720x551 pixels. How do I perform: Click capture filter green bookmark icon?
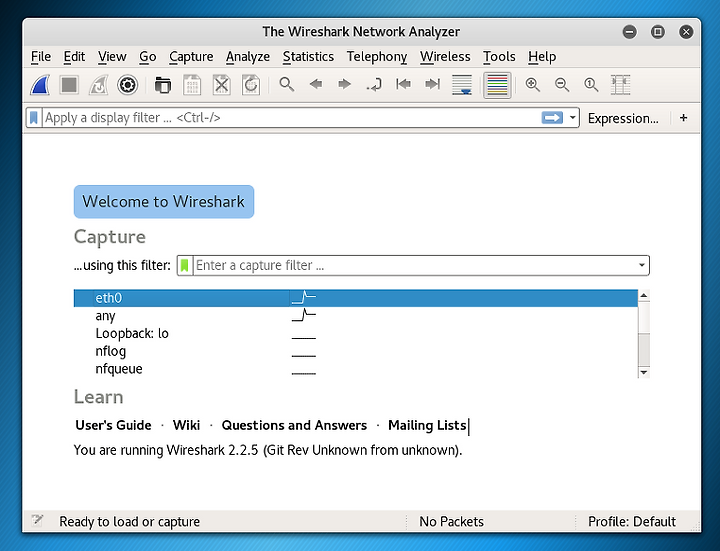tap(185, 265)
